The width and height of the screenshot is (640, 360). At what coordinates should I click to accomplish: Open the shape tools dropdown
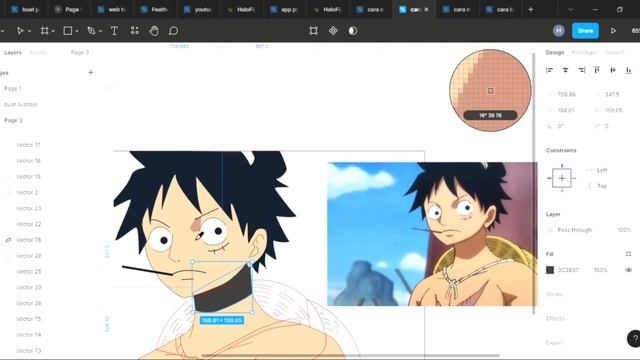point(77,31)
